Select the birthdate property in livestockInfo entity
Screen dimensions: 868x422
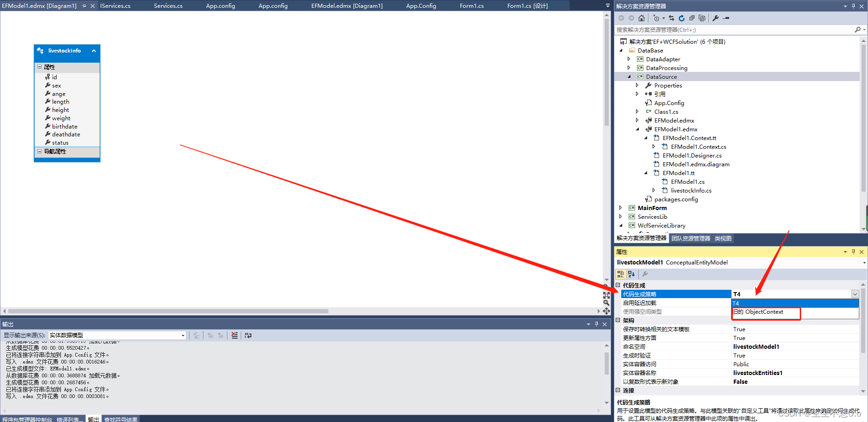coord(65,126)
